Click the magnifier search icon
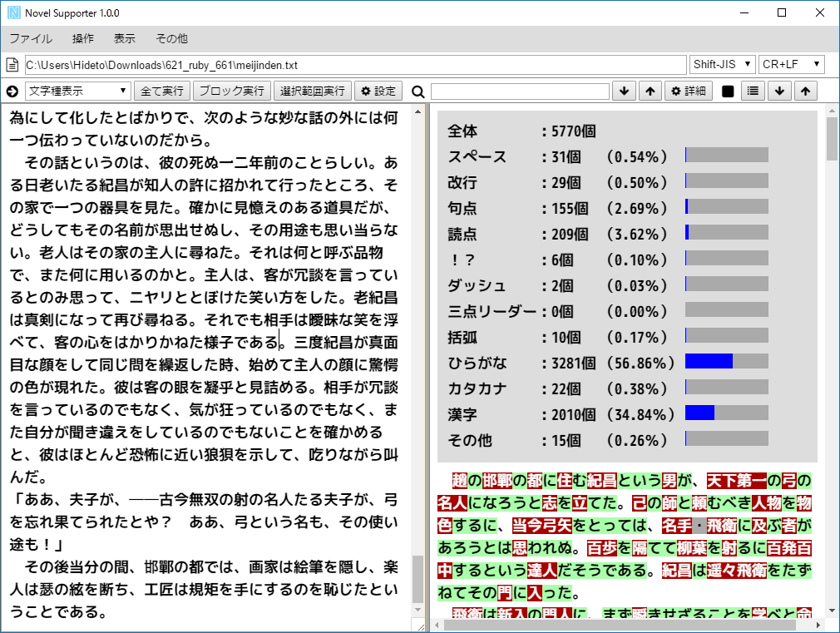The width and height of the screenshot is (840, 633). click(418, 91)
